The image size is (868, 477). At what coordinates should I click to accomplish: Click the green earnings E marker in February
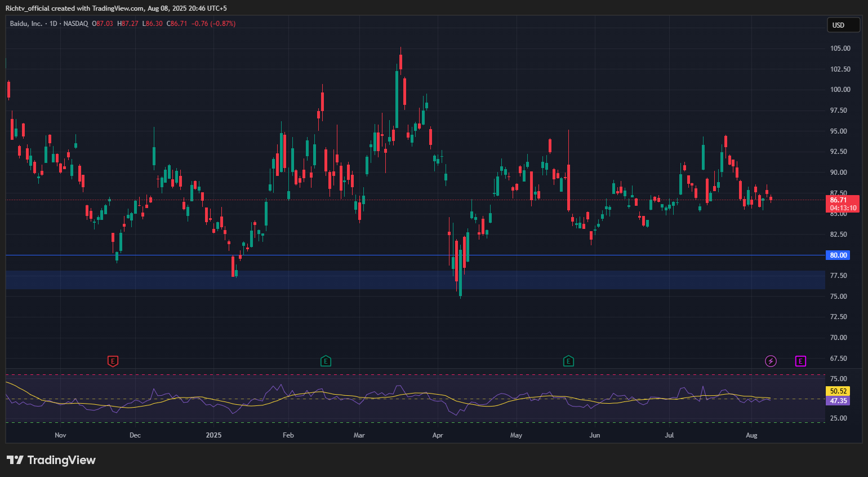click(326, 361)
